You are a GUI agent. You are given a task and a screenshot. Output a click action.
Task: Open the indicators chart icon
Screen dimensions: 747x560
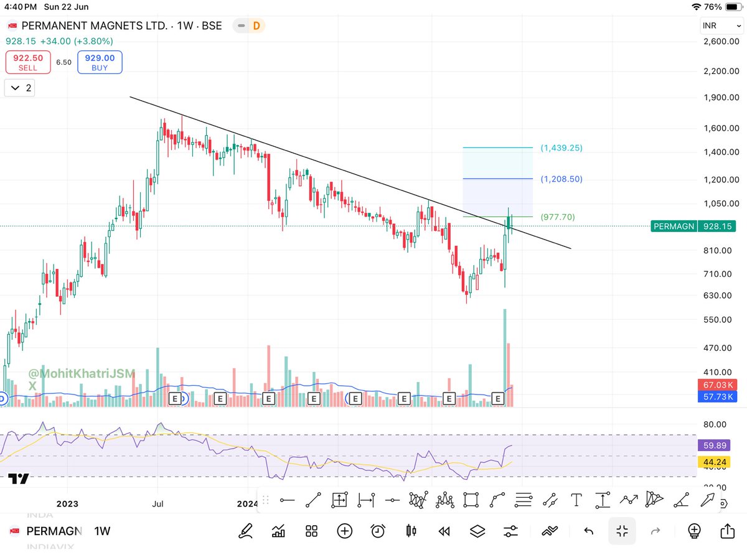[x=279, y=531]
